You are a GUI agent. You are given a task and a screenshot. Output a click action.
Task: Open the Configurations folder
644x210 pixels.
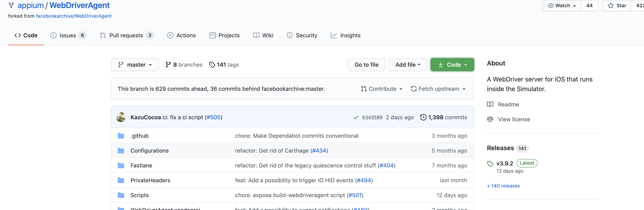pos(149,151)
